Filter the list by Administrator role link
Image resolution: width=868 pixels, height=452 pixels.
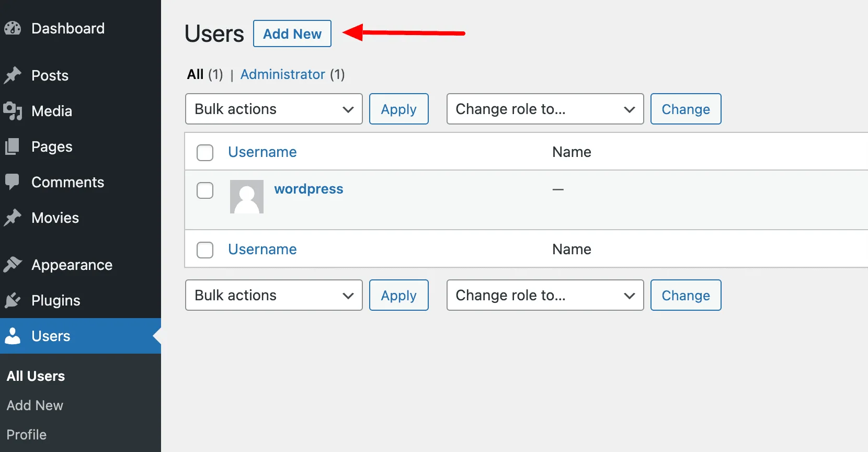282,74
